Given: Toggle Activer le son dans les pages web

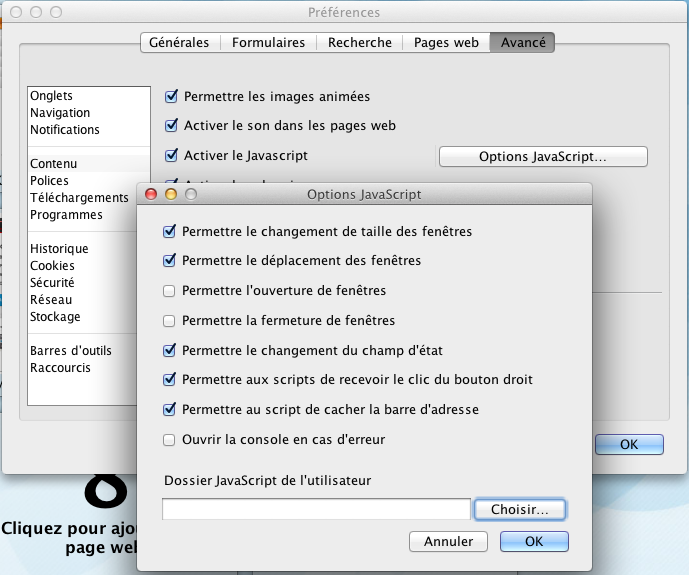Looking at the screenshot, I should [x=171, y=126].
